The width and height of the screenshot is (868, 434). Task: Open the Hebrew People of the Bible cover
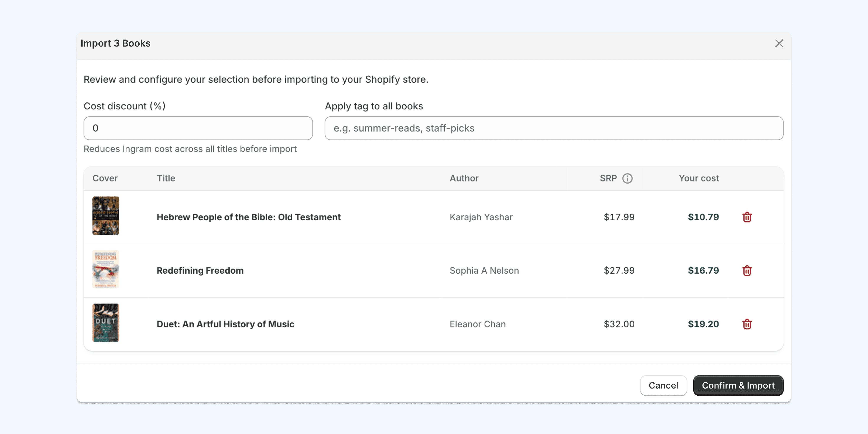tap(106, 216)
